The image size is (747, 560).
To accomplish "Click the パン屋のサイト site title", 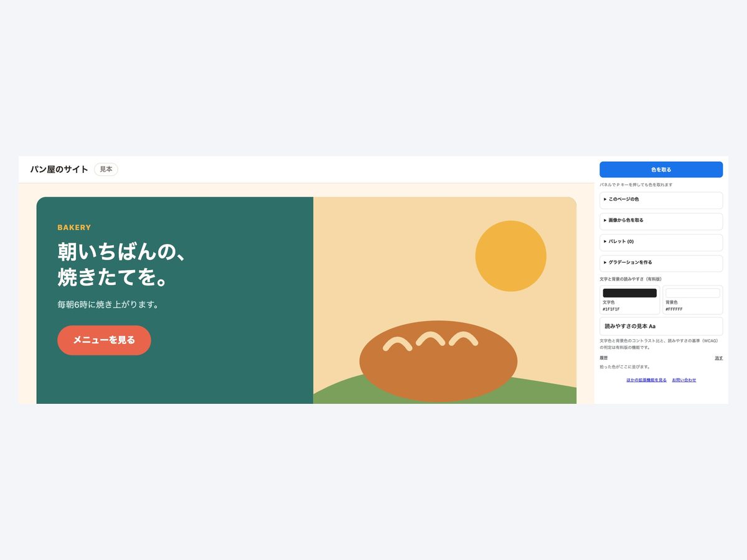I will click(59, 169).
